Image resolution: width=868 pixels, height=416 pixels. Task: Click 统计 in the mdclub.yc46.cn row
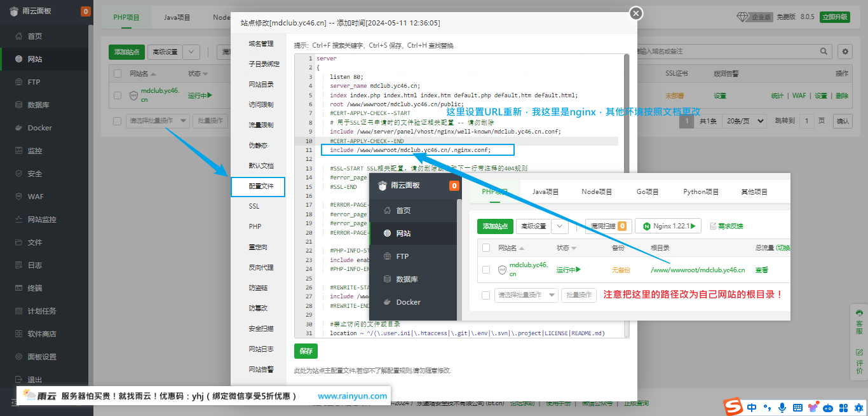[x=777, y=96]
